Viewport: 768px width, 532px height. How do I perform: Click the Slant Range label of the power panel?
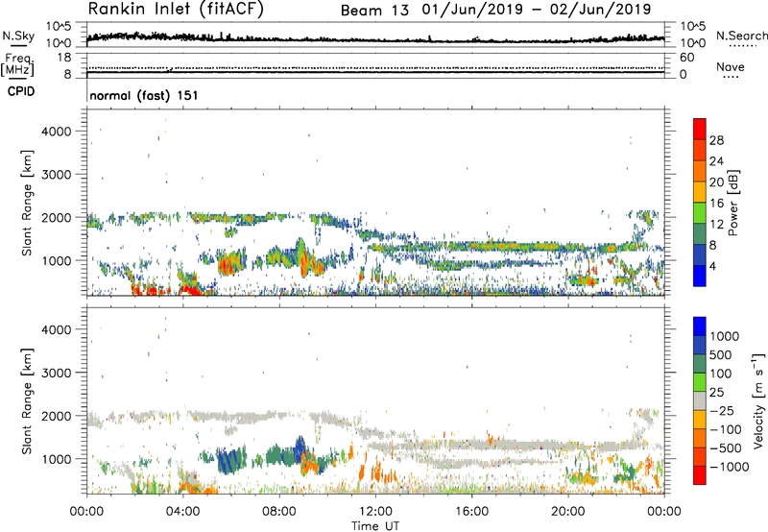click(27, 203)
